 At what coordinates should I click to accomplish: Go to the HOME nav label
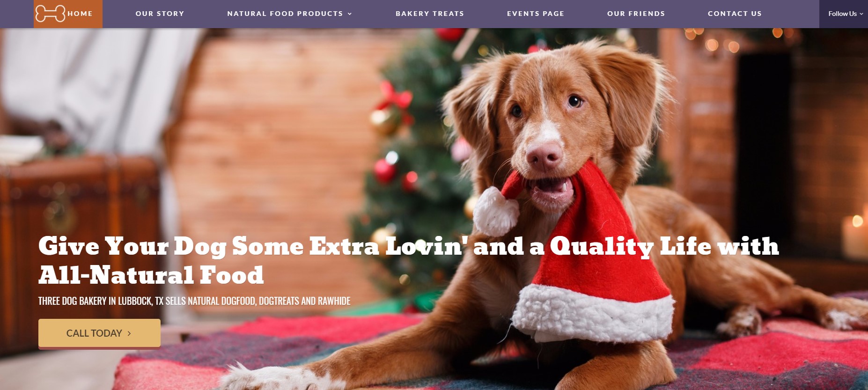click(x=80, y=14)
